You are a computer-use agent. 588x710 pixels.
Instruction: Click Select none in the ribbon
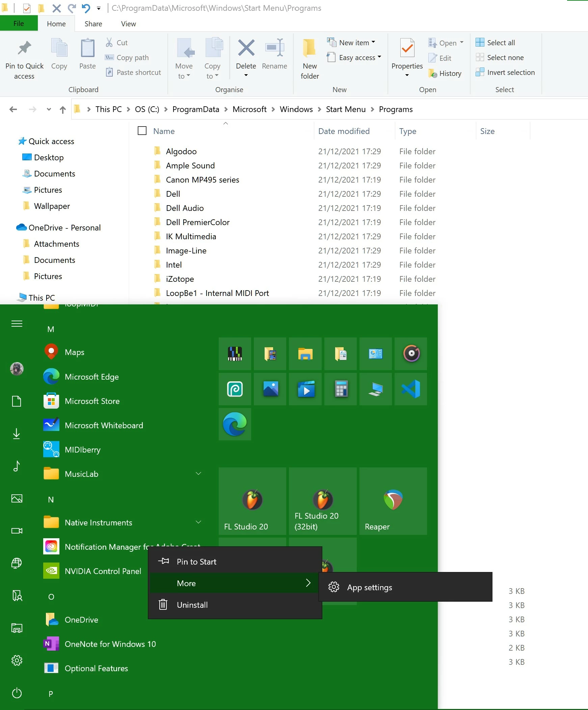click(500, 57)
